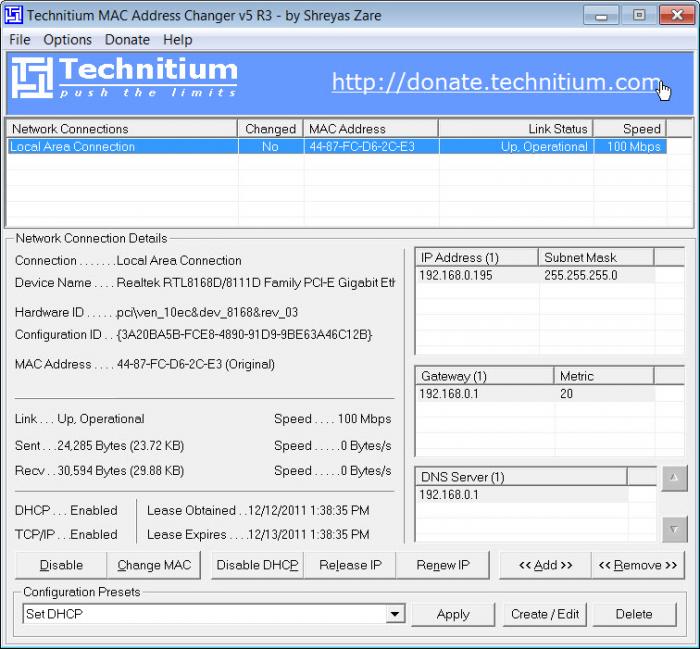Click the DNS Server (1) column header
Screen dimensions: 700x649
point(521,477)
